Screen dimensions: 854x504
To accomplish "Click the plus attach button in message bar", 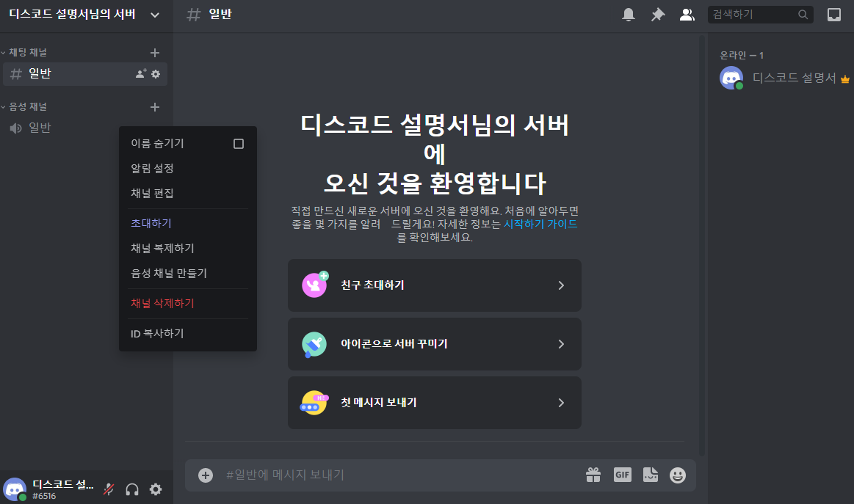I will (x=206, y=475).
